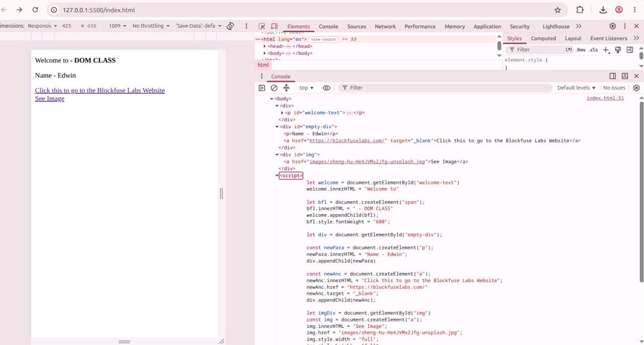Open the browser Downloads icon
644x345 pixels.
603,10
